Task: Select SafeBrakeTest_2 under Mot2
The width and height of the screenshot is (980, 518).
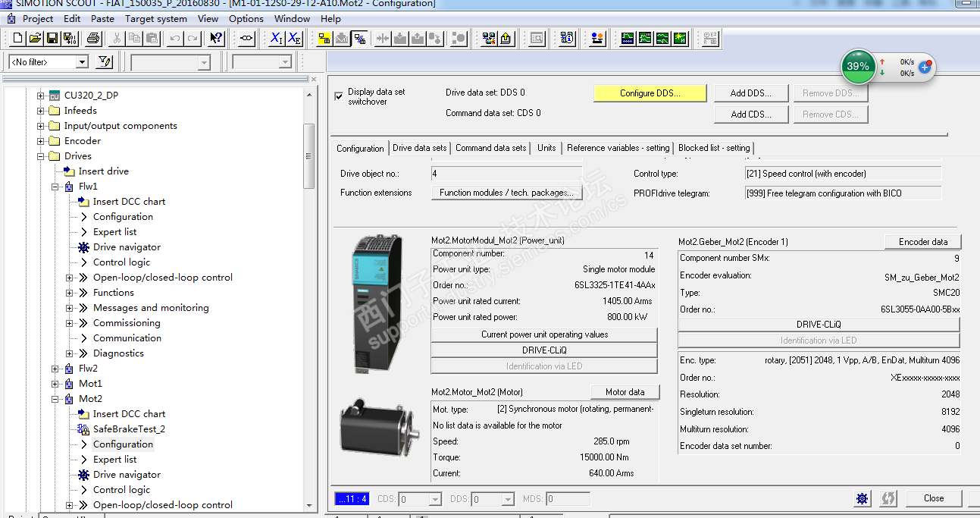Action: pyautogui.click(x=128, y=429)
